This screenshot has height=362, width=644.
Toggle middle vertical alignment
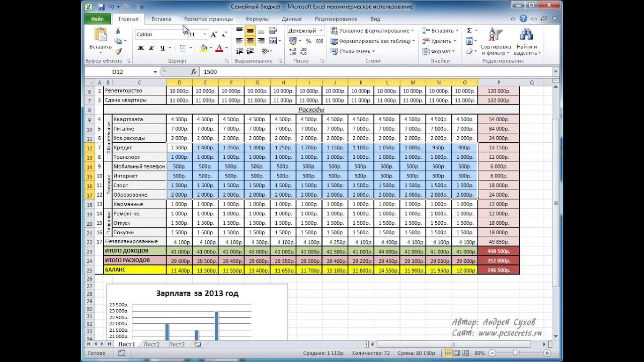coord(250,31)
